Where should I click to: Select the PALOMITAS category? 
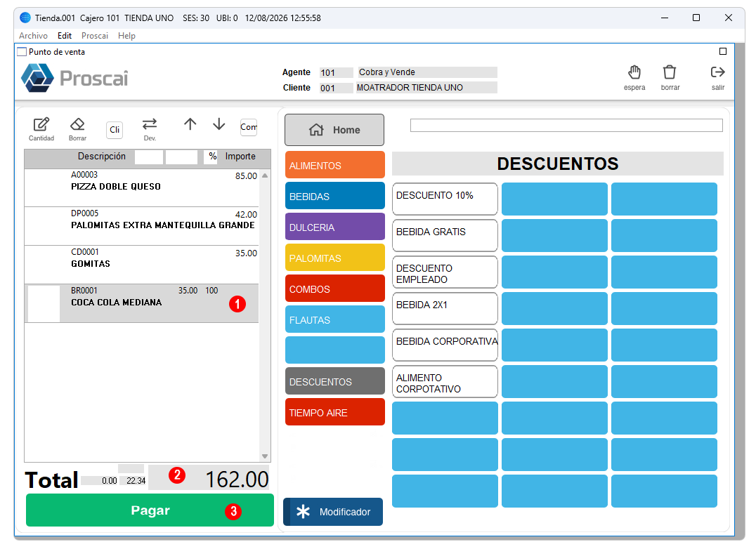pyautogui.click(x=335, y=258)
